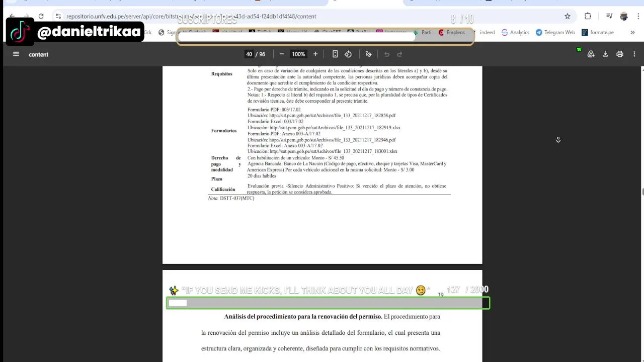This screenshot has height=362, width=644.
Task: Click 'Con habilitación de un vehículo: Monto - S/ 45.50'
Action: [295, 158]
